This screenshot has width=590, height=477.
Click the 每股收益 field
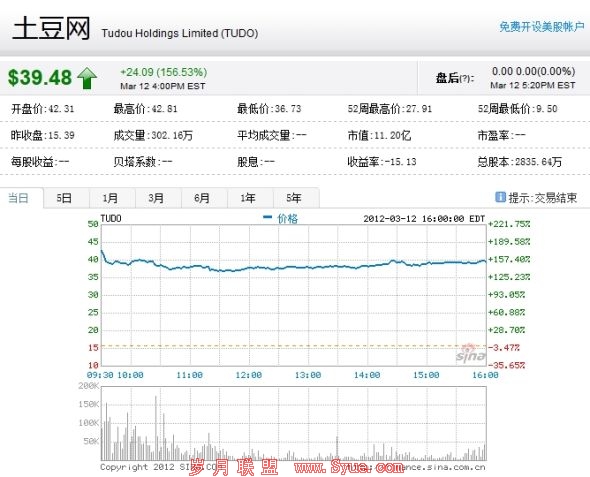40,162
